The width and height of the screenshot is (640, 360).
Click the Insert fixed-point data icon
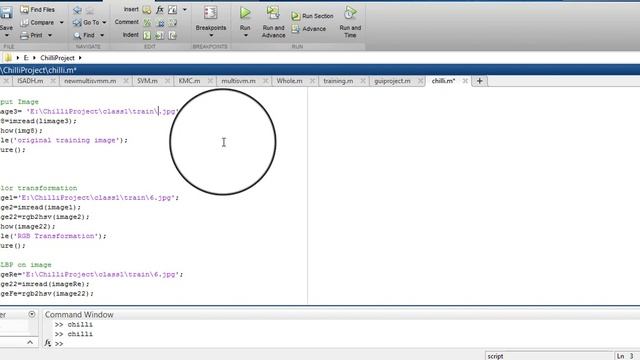click(173, 9)
